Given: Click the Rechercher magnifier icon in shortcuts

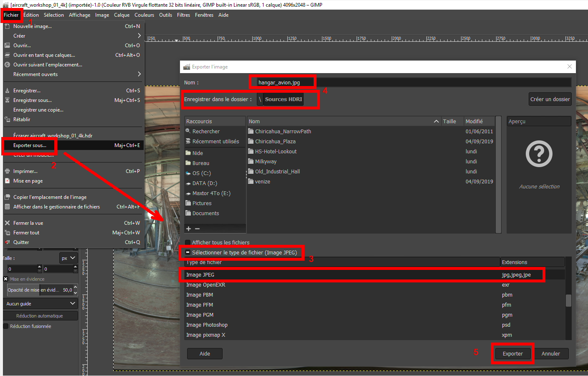Looking at the screenshot, I should (188, 131).
